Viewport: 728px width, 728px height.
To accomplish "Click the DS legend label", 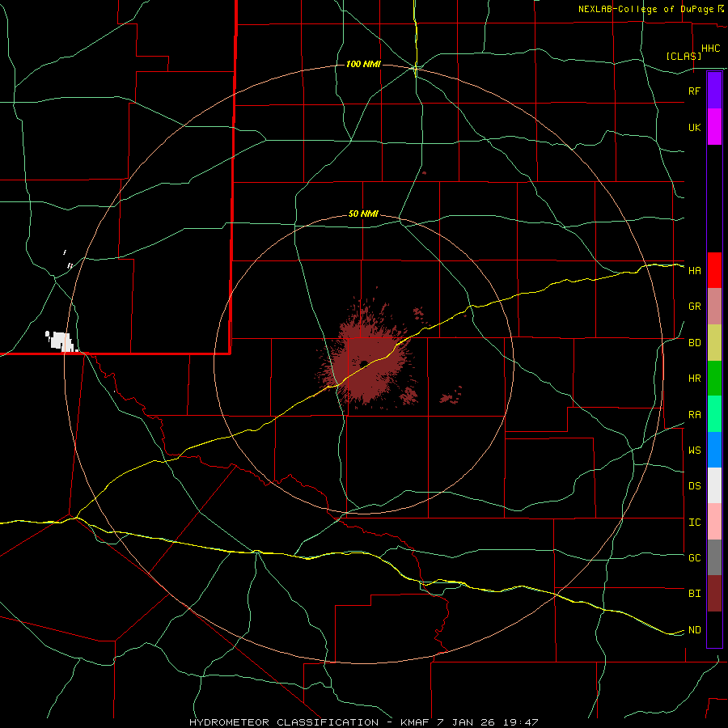I will coord(694,486).
